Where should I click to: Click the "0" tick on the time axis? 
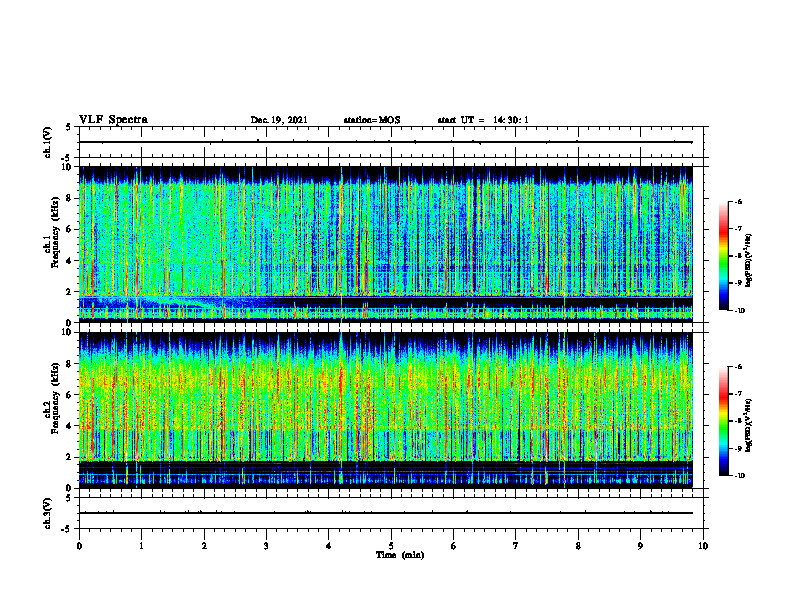pyautogui.click(x=79, y=546)
